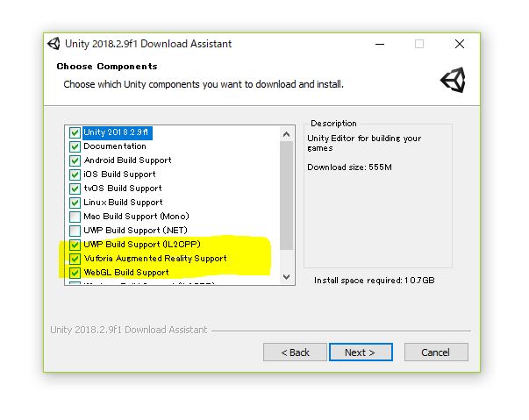Image resolution: width=529 pixels, height=420 pixels.
Task: Uncheck the Vuforia Augmented Reality Support checkbox
Action: click(x=75, y=259)
